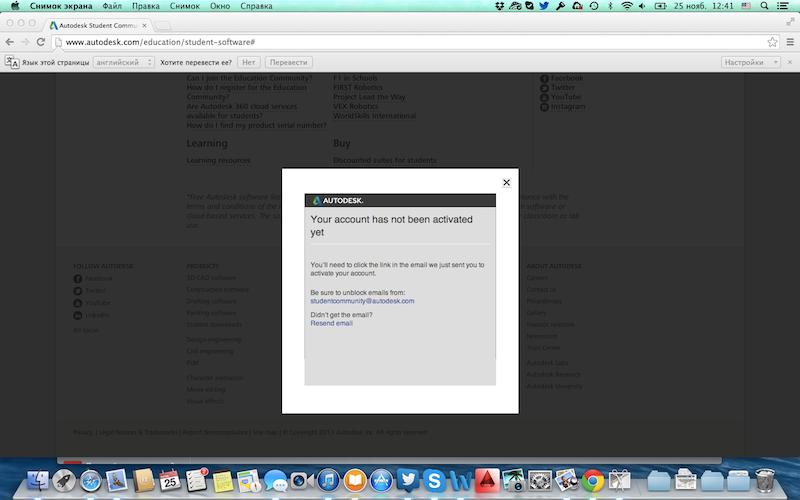Click the browser reload button

[x=41, y=42]
